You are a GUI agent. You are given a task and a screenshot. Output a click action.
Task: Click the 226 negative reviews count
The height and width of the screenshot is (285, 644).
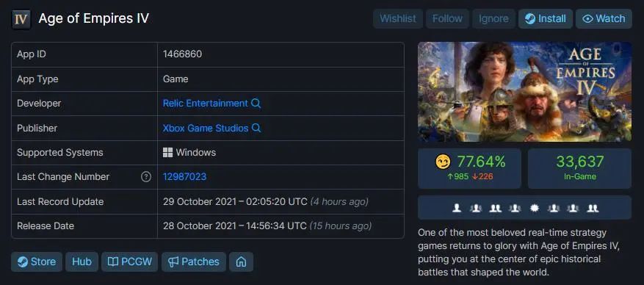coord(482,177)
